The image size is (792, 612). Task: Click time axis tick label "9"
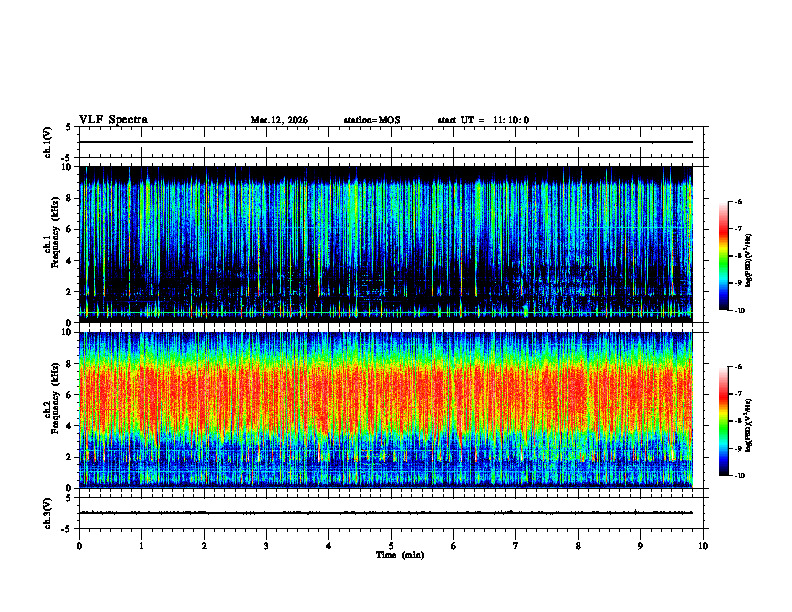640,546
